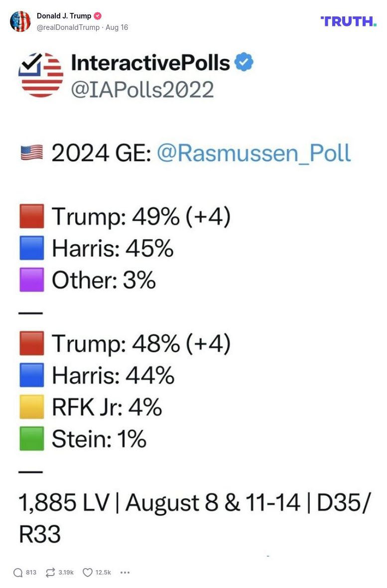Screen dimensions: 387x588
Task: Select the yellow swatch beside RFK Jr: 4%
Action: (31, 407)
